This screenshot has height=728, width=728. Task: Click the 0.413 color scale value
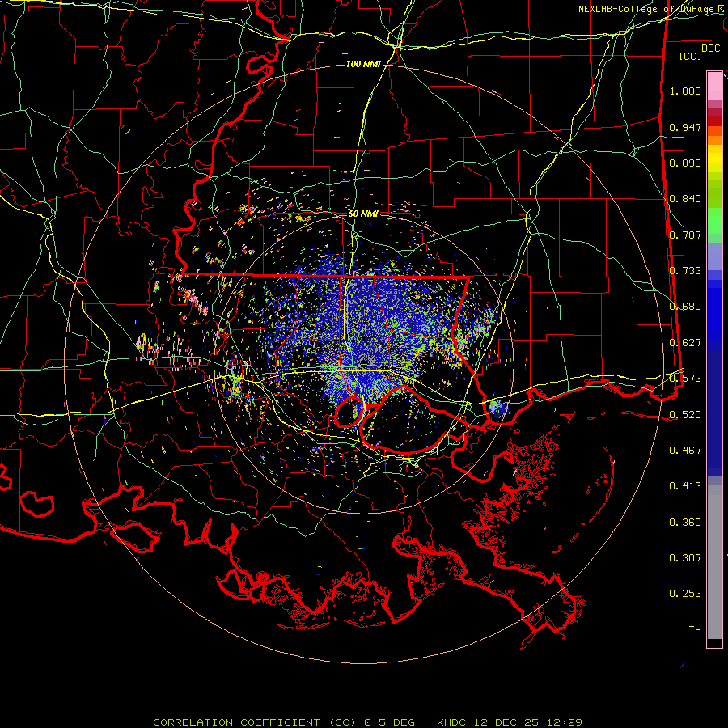[x=685, y=486]
